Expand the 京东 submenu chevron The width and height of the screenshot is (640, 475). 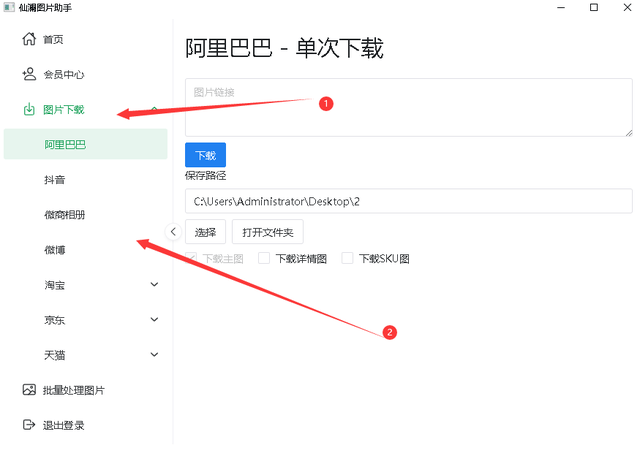[154, 320]
